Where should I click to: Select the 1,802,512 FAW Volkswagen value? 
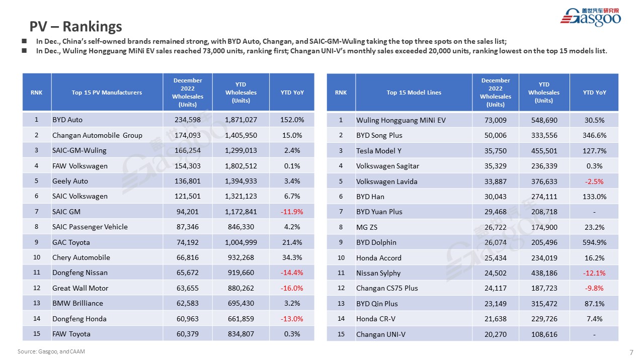[241, 166]
